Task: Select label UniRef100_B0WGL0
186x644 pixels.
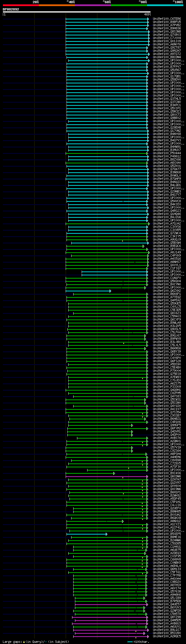Action: point(167,176)
